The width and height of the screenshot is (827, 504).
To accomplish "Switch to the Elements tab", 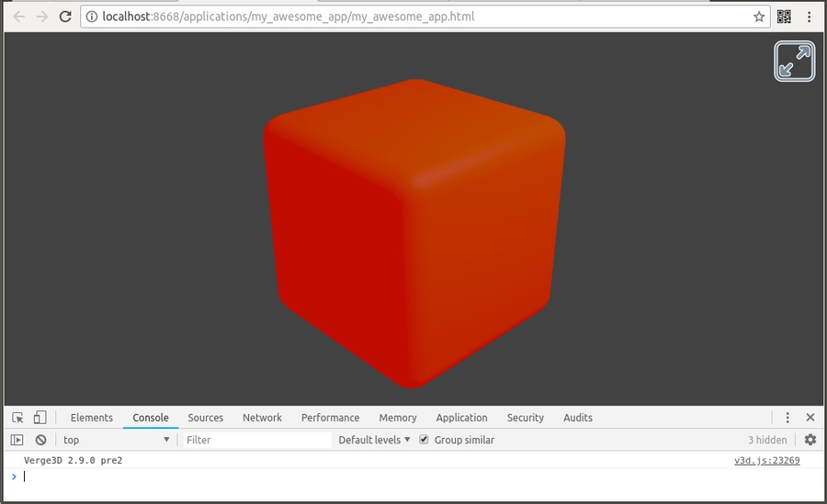I will pyautogui.click(x=91, y=418).
